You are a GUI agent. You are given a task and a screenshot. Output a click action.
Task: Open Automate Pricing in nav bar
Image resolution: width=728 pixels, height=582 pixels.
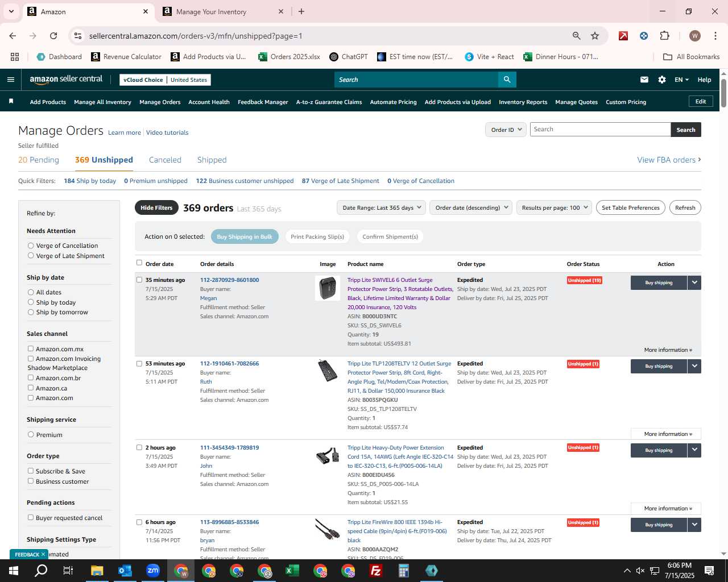click(x=393, y=102)
